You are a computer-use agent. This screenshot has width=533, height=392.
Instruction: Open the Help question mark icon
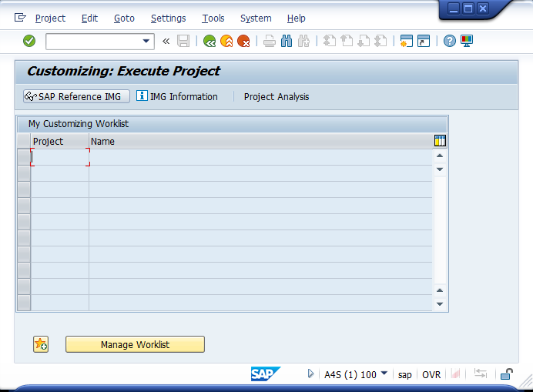coord(450,42)
